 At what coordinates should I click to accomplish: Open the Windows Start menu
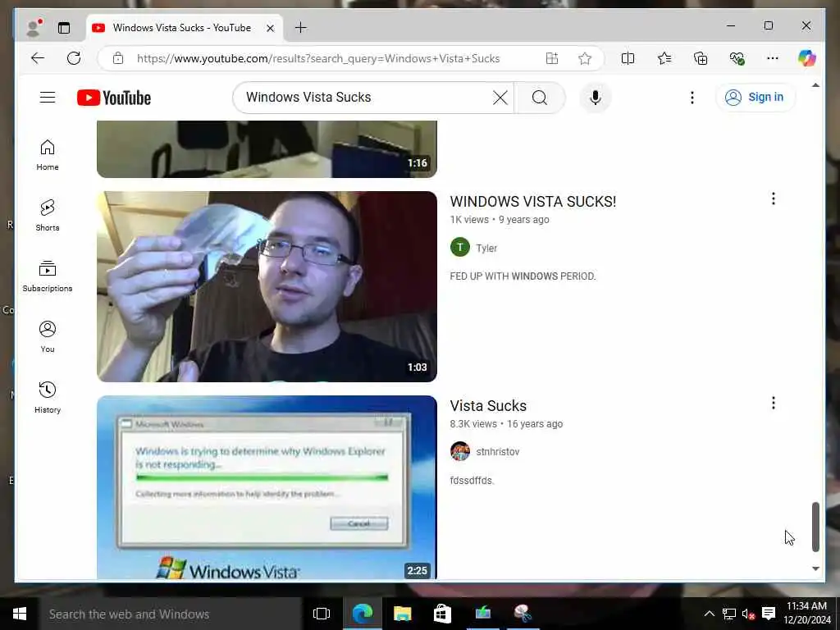20,614
